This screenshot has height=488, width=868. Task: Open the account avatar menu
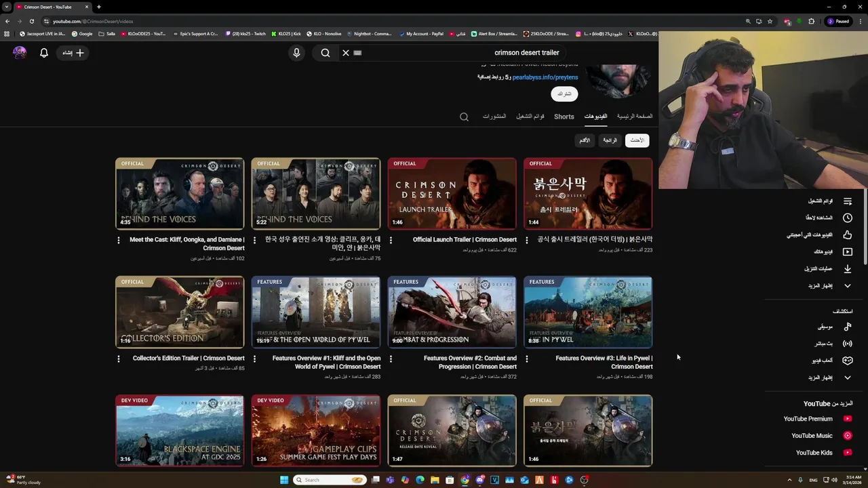click(x=20, y=52)
